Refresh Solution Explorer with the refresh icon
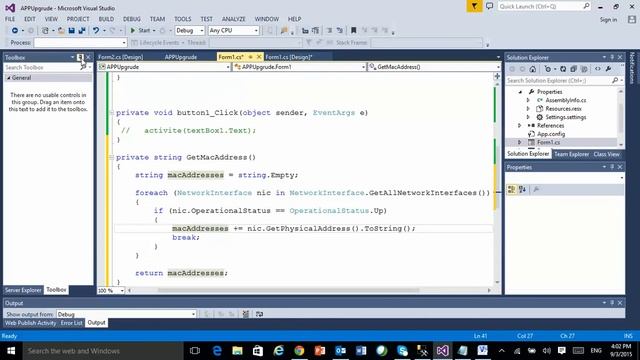 point(563,69)
